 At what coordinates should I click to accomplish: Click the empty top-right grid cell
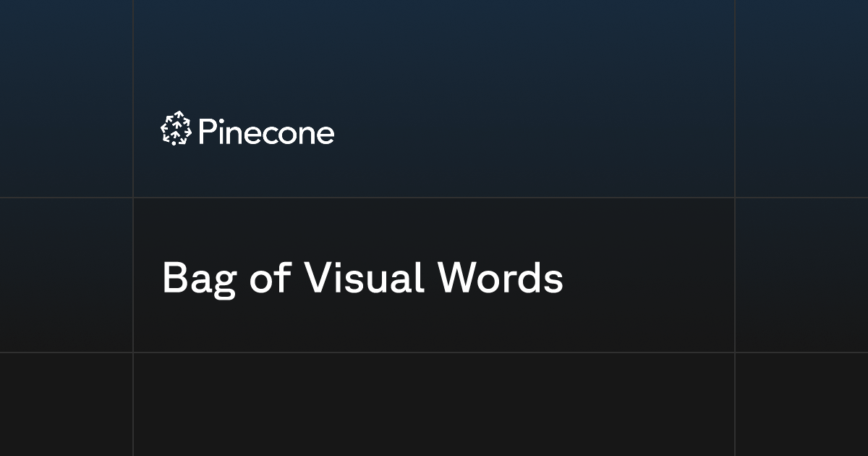pos(801,98)
